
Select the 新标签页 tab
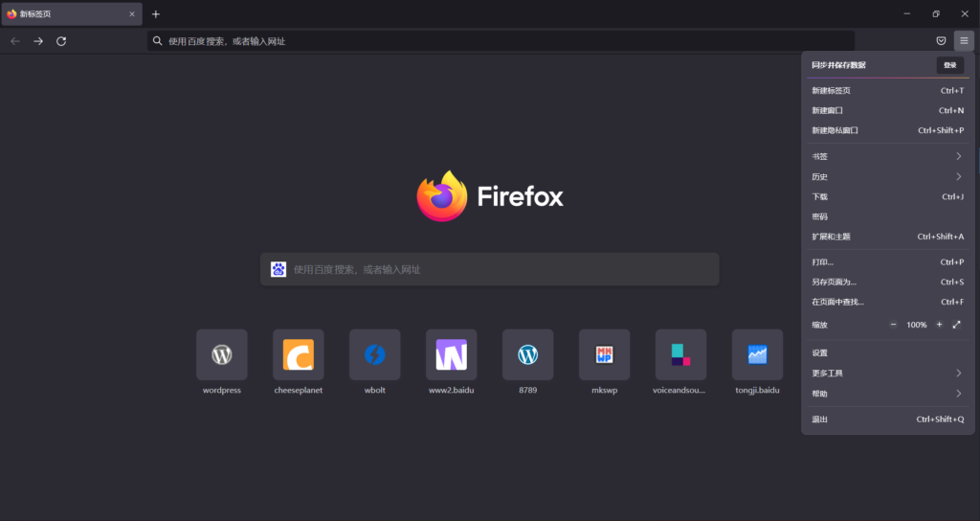[x=71, y=13]
